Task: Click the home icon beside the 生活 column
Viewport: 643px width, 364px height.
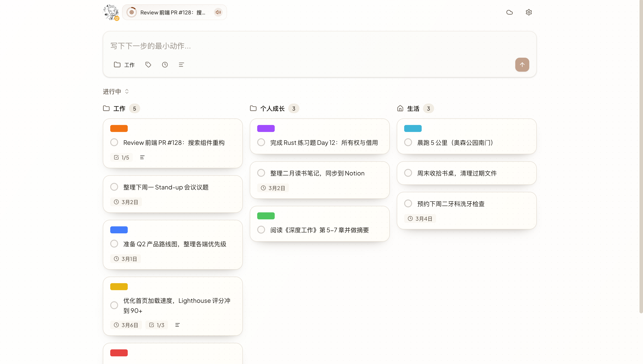Action: [x=400, y=108]
